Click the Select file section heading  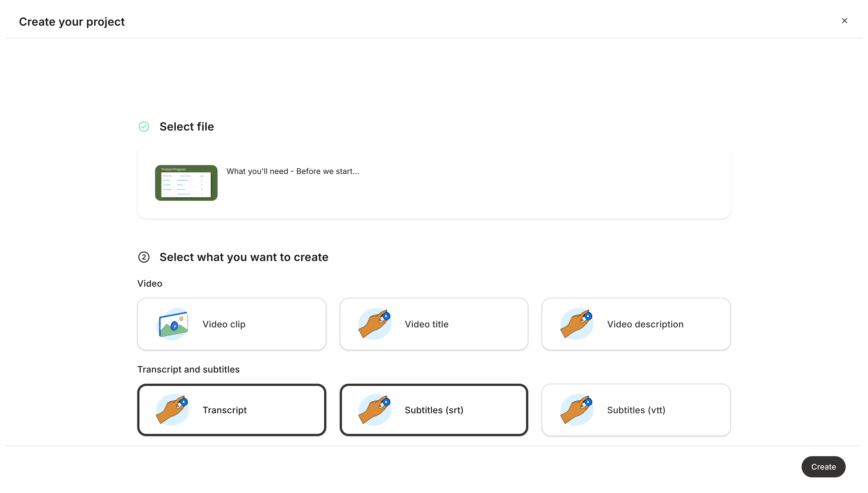[187, 126]
